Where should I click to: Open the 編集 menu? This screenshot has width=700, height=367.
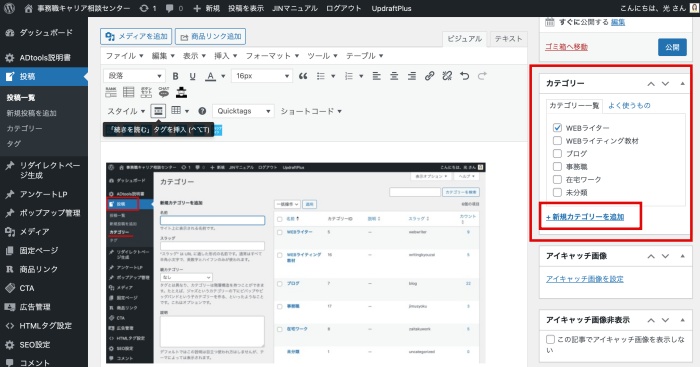pyautogui.click(x=163, y=56)
